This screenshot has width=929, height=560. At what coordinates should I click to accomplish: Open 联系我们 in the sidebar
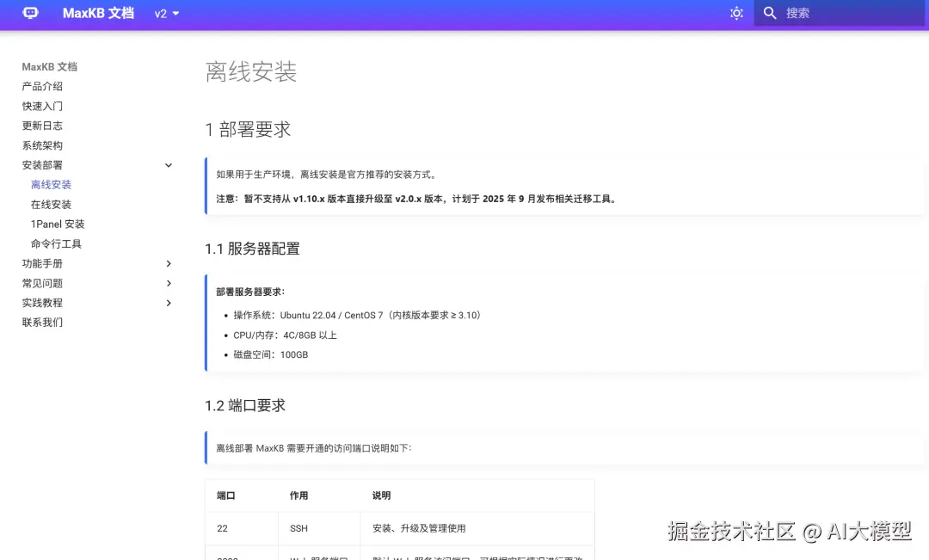(x=42, y=323)
